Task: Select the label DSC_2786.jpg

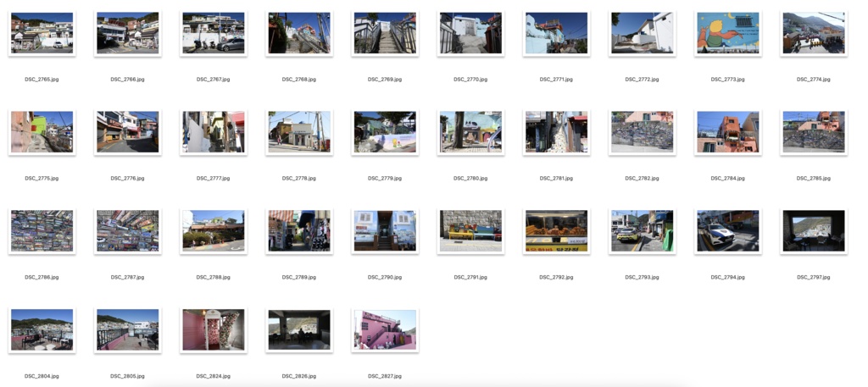Action: pyautogui.click(x=42, y=278)
